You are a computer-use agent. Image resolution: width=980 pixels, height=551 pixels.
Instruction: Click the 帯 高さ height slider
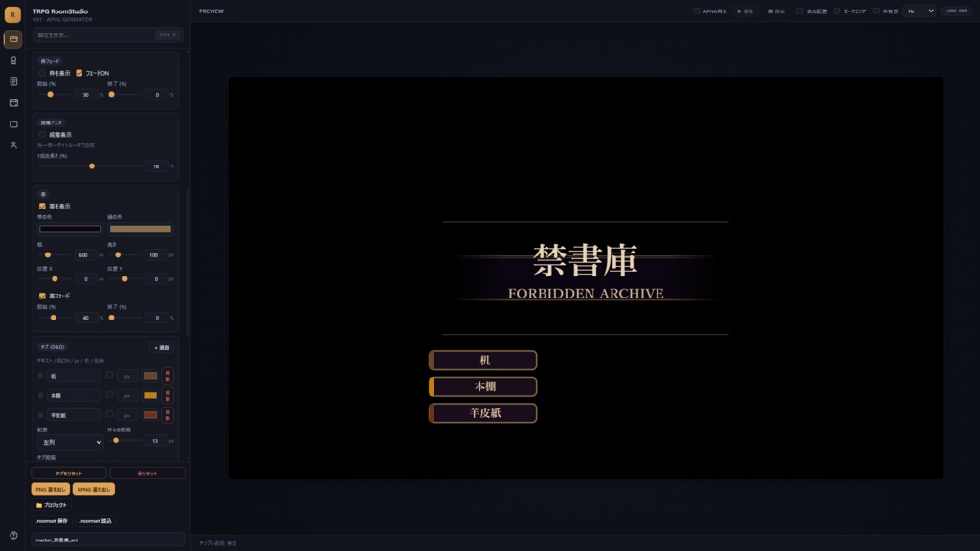[124, 254]
